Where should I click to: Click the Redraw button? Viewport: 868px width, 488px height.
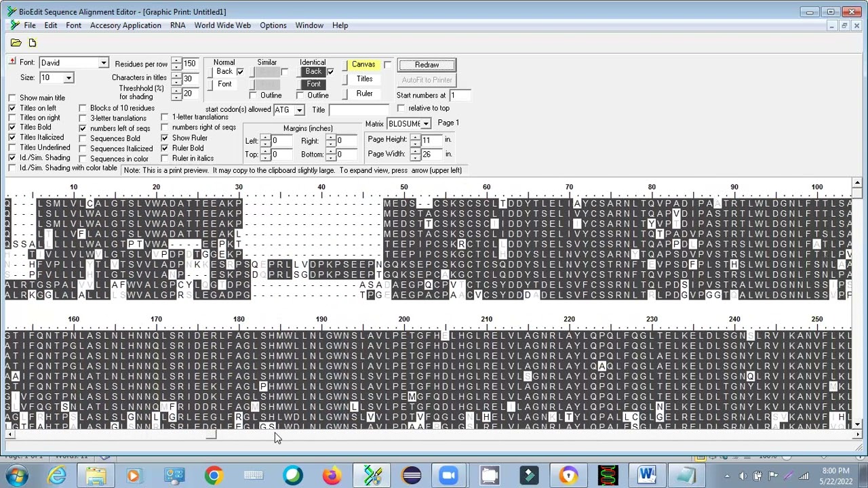427,65
